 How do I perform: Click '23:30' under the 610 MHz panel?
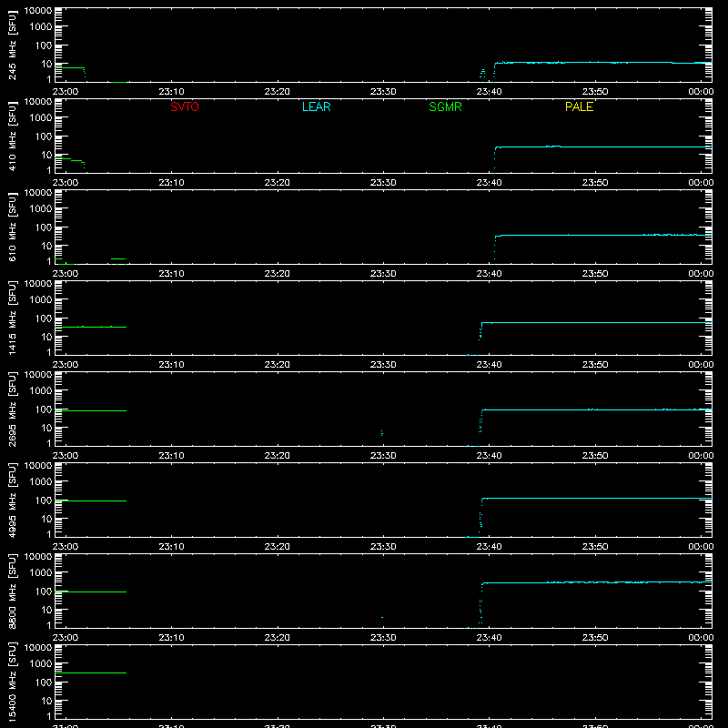[383, 274]
